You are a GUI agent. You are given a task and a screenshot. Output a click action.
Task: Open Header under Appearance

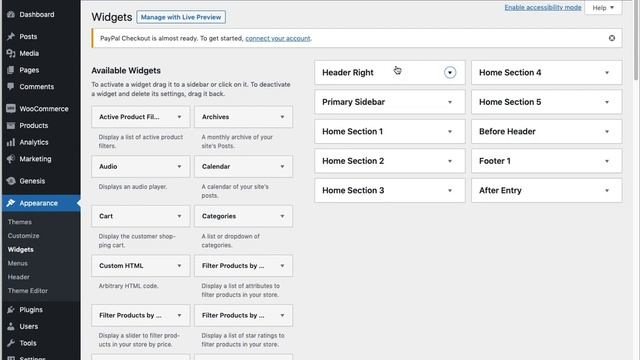[18, 277]
